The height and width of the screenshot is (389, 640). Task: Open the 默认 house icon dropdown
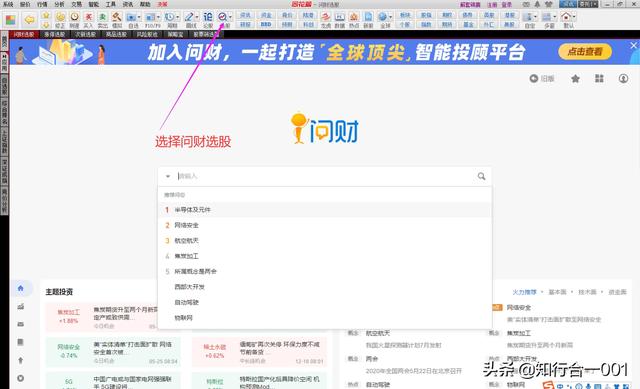(574, 17)
